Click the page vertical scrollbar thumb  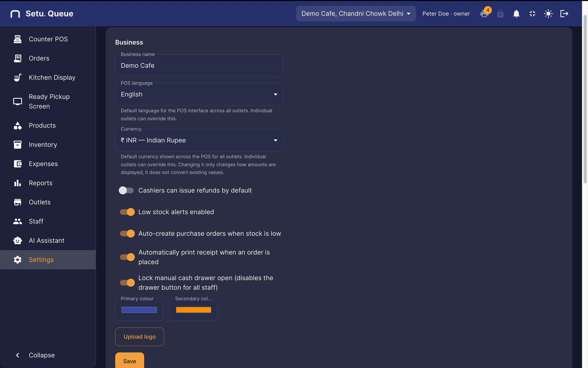pyautogui.click(x=585, y=99)
